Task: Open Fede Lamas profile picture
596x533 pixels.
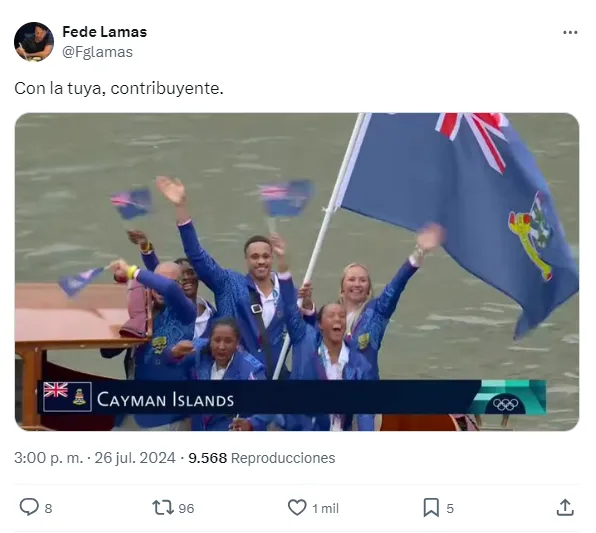Action: click(x=34, y=42)
